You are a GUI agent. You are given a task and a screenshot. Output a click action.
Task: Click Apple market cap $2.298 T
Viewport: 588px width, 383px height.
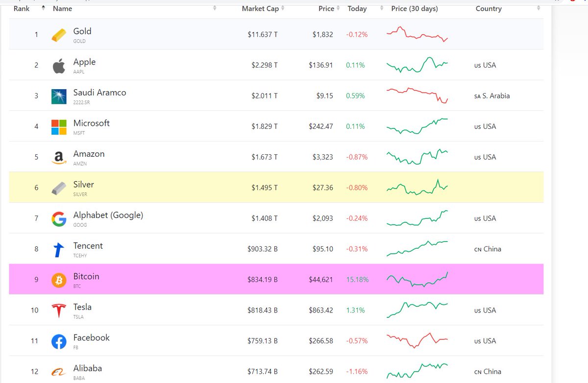[x=265, y=65]
